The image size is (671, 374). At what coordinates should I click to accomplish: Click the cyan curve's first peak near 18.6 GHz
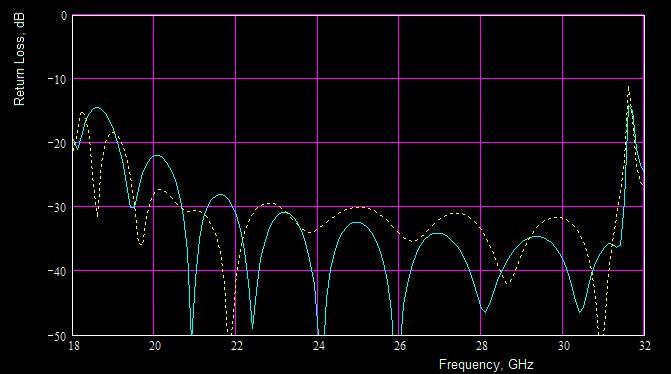(98, 107)
